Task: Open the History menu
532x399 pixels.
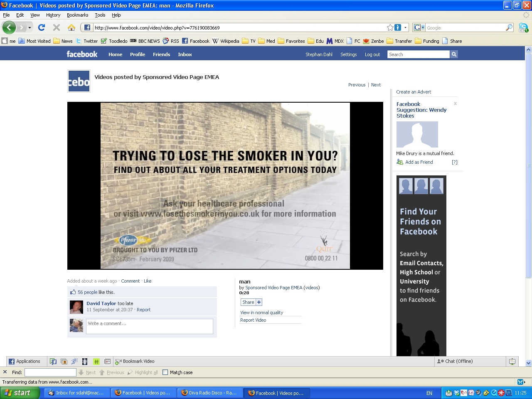Action: 53,15
